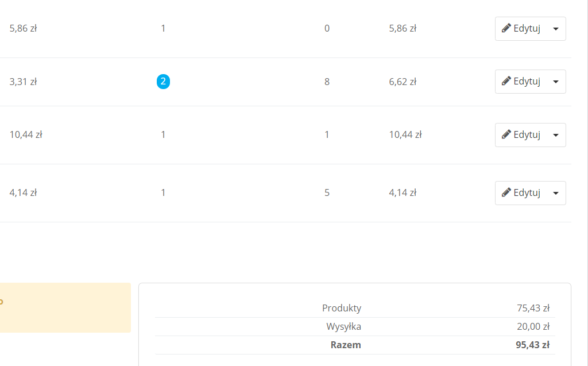Click the Wysyłka amount 20,00 zł
The height and width of the screenshot is (366, 588).
coord(533,326)
